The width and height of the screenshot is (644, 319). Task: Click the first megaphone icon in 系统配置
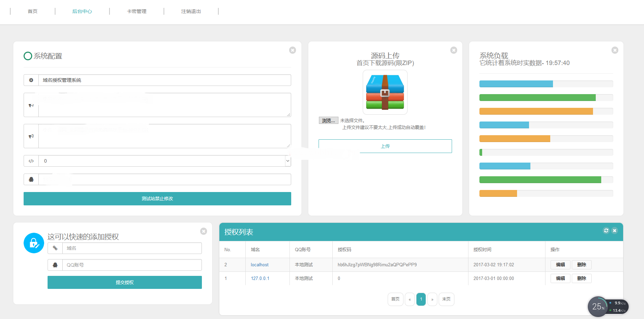(x=31, y=105)
